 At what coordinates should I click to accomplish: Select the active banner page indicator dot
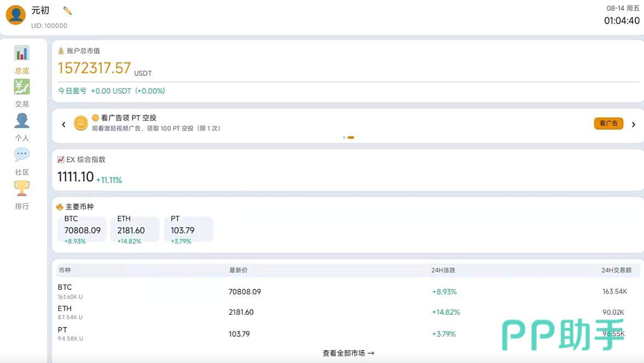pyautogui.click(x=351, y=137)
